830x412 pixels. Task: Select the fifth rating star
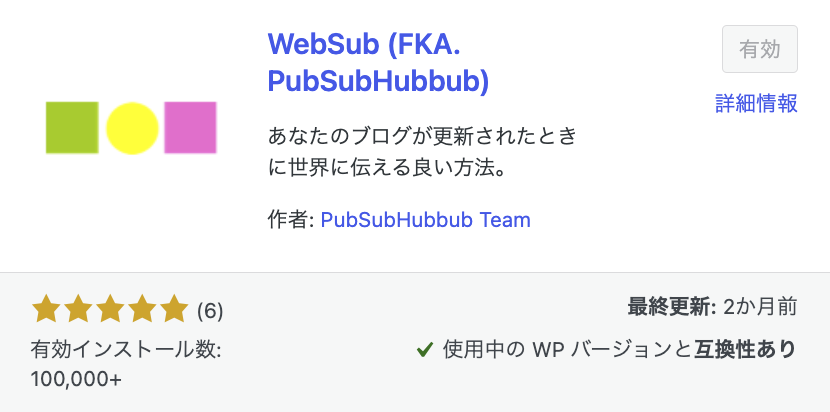click(174, 310)
